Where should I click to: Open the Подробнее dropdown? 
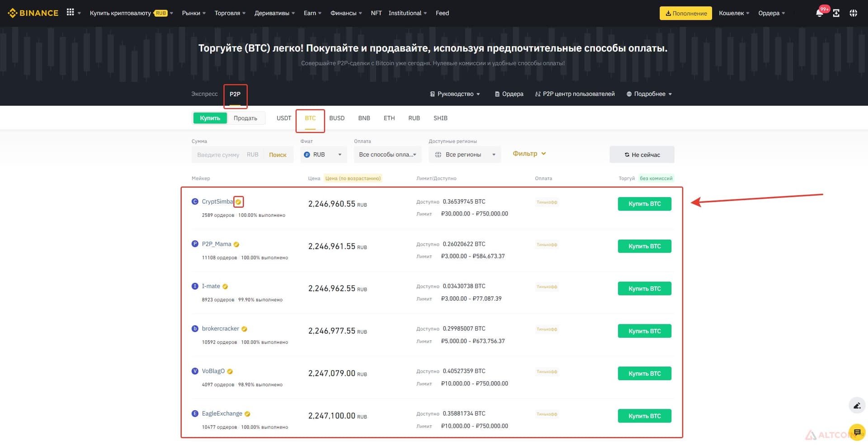tap(649, 94)
